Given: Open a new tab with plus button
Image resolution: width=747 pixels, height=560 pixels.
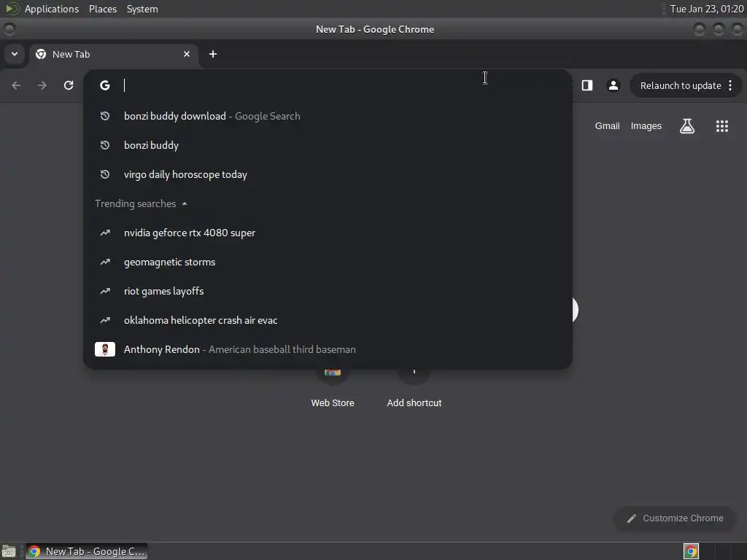Looking at the screenshot, I should pos(213,54).
